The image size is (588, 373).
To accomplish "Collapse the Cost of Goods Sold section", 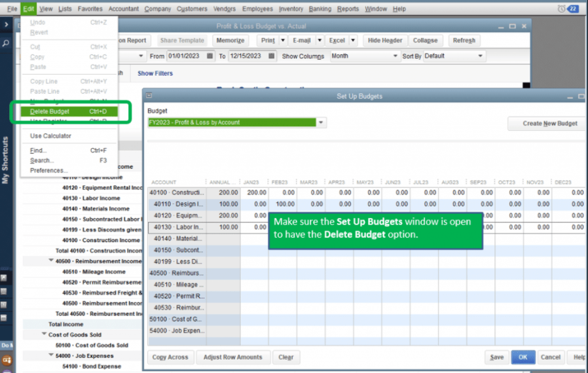I will [44, 334].
